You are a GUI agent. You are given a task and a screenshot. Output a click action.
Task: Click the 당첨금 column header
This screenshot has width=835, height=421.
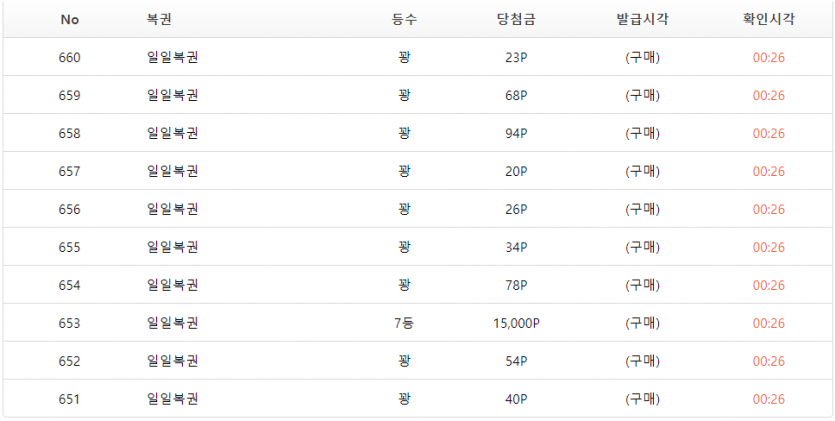515,20
